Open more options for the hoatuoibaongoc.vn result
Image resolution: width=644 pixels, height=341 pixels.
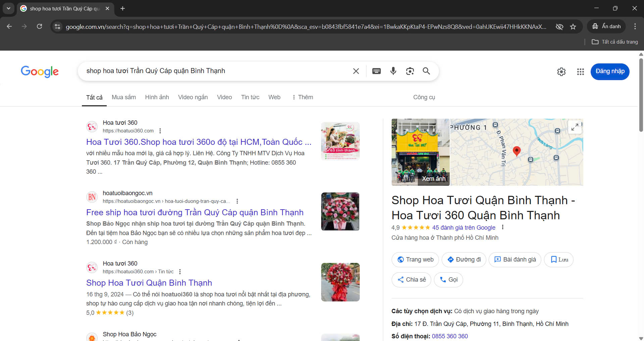(237, 201)
